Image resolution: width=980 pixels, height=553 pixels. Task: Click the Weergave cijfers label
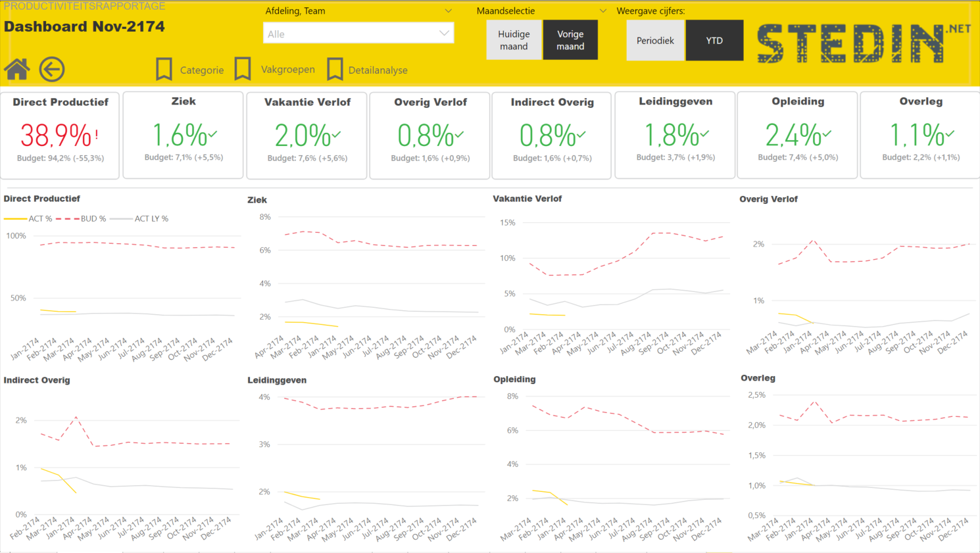[x=650, y=11]
